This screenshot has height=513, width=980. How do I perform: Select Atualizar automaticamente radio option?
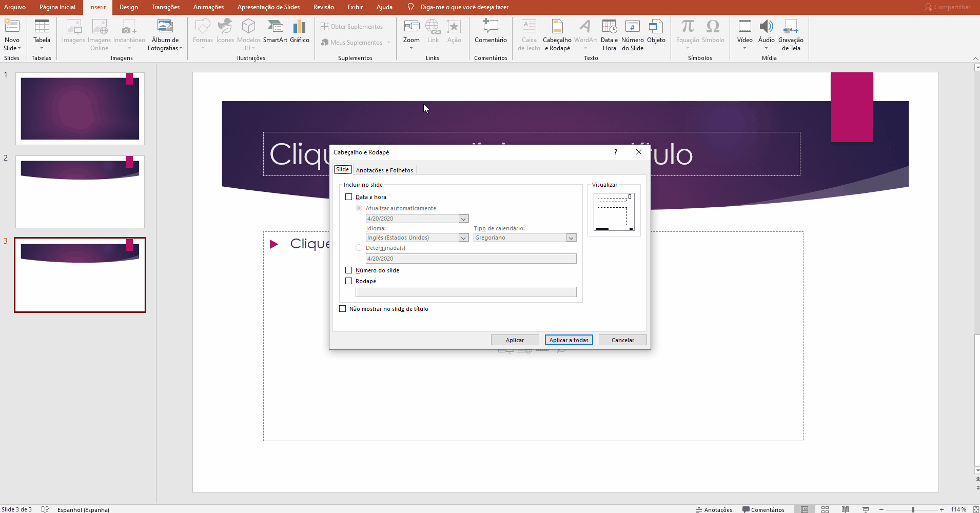click(359, 208)
